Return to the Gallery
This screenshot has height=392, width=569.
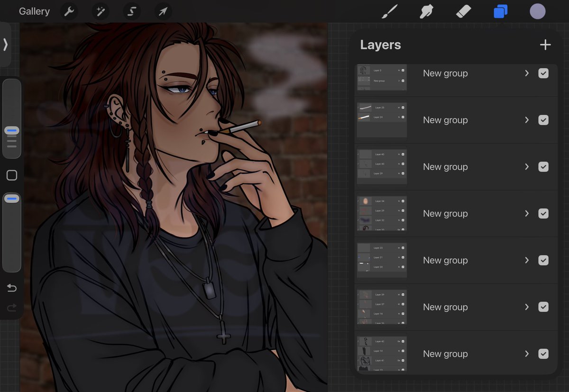[x=34, y=11]
